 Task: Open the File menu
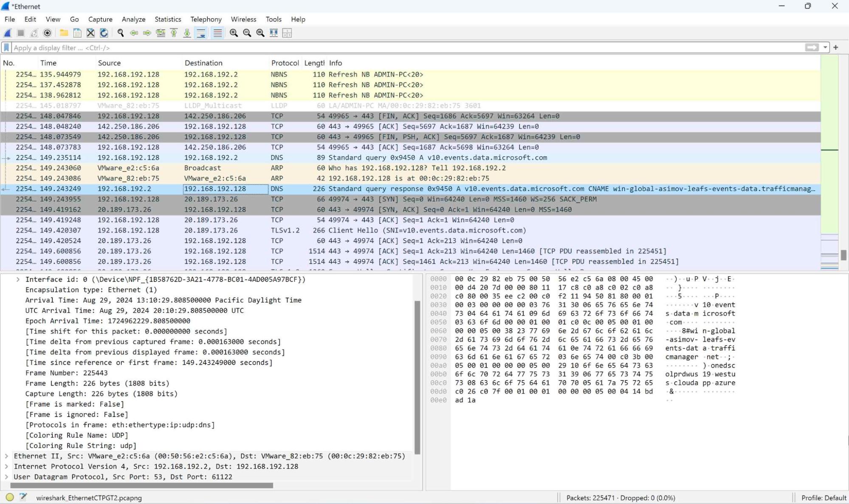click(x=9, y=19)
